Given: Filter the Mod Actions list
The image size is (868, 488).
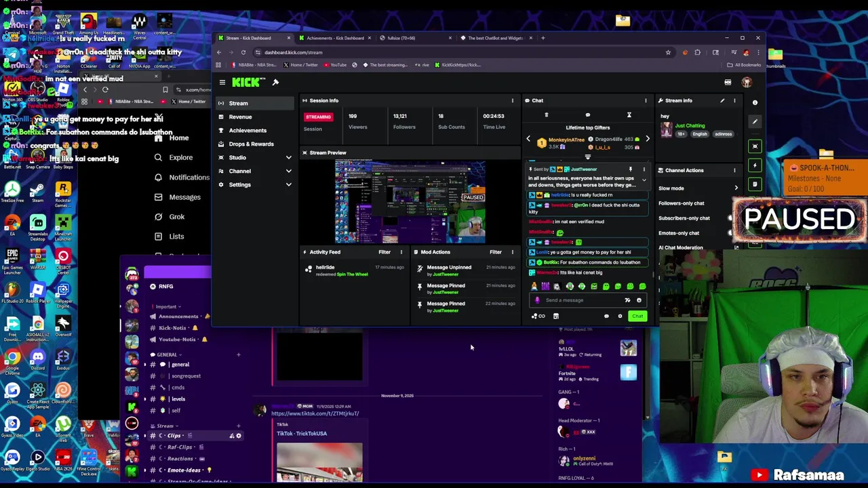Looking at the screenshot, I should click(x=496, y=252).
